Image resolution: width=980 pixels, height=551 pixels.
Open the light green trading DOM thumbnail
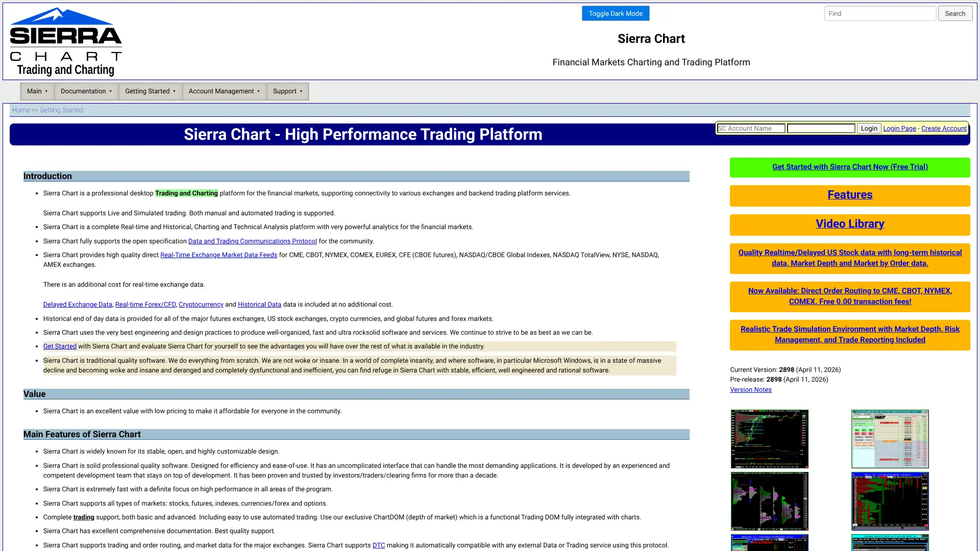click(x=890, y=439)
